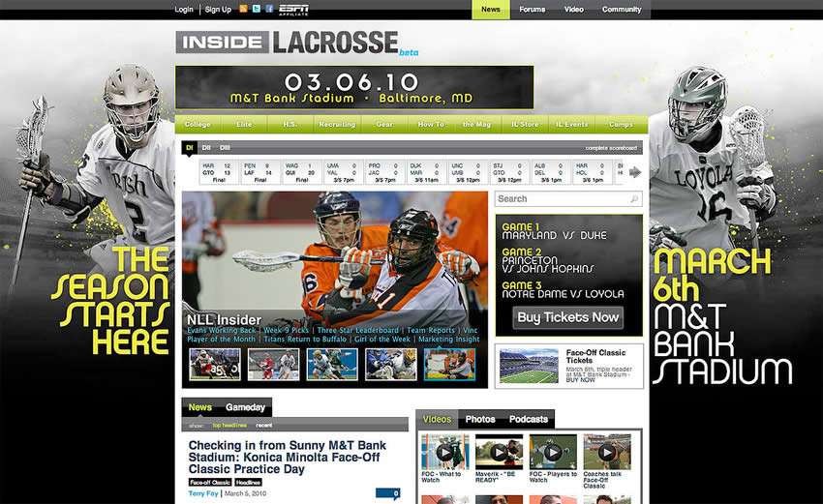
Task: Play the Maverik BE READY video
Action: tap(499, 452)
